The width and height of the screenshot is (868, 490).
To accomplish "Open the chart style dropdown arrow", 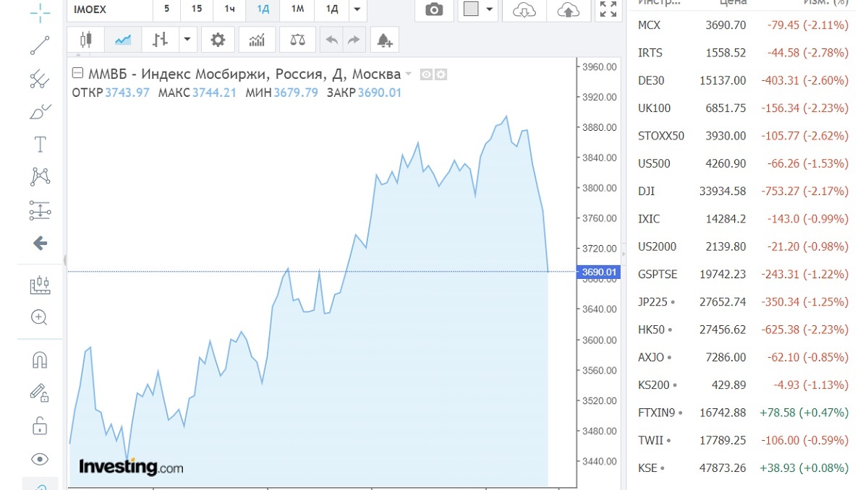I will pos(188,40).
